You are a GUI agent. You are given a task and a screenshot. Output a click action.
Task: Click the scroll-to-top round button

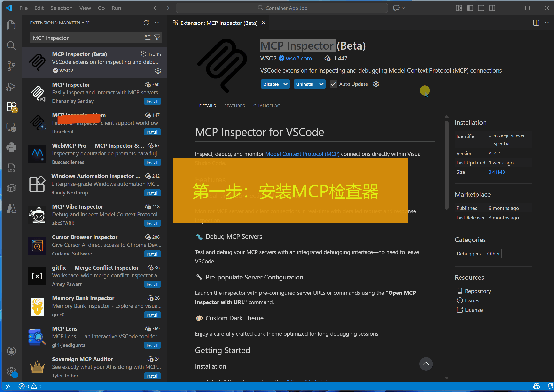click(x=426, y=364)
